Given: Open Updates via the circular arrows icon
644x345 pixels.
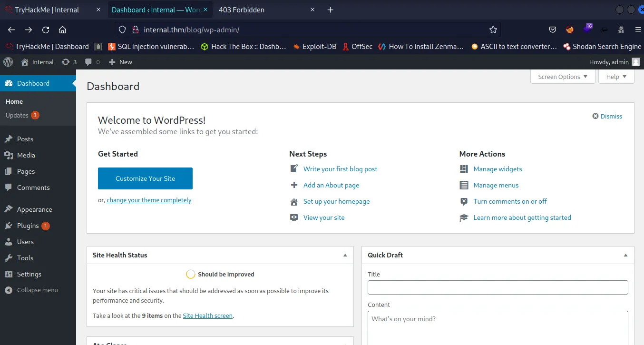Looking at the screenshot, I should click(65, 62).
